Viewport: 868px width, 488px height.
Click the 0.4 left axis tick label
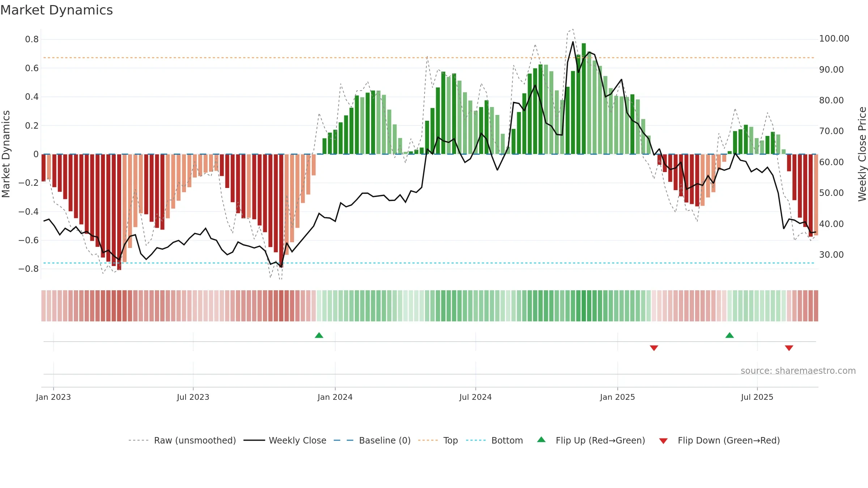coord(32,97)
